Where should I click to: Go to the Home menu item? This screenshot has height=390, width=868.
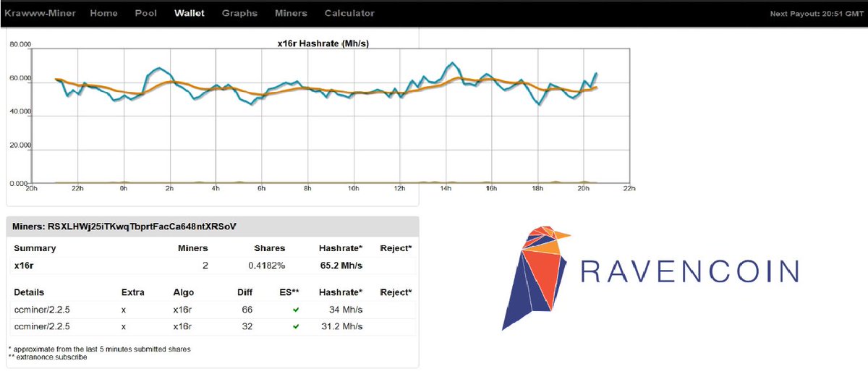(103, 13)
